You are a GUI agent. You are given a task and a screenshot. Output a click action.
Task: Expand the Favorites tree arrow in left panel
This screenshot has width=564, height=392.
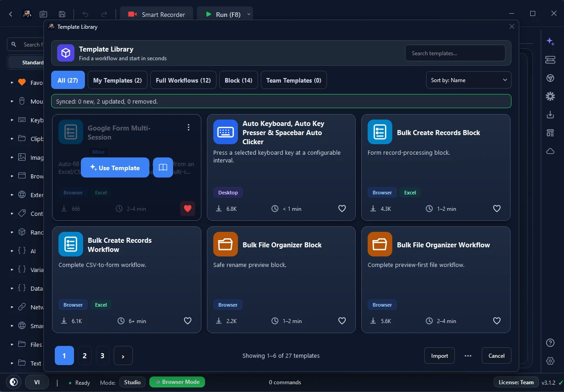tap(12, 83)
